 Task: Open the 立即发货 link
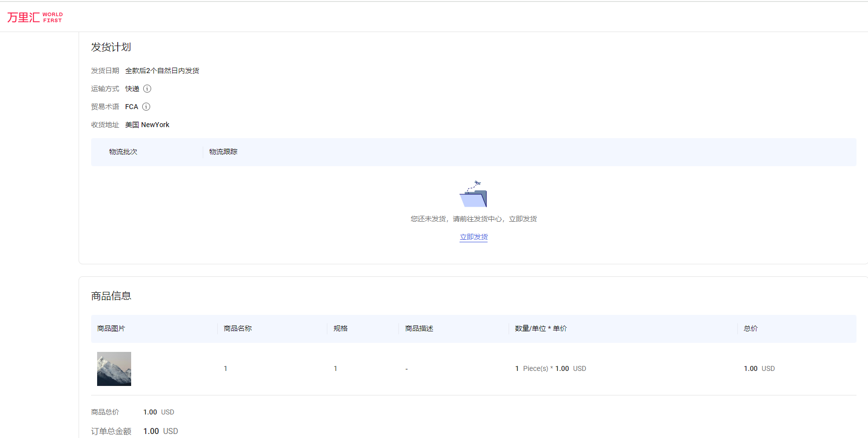pyautogui.click(x=474, y=237)
